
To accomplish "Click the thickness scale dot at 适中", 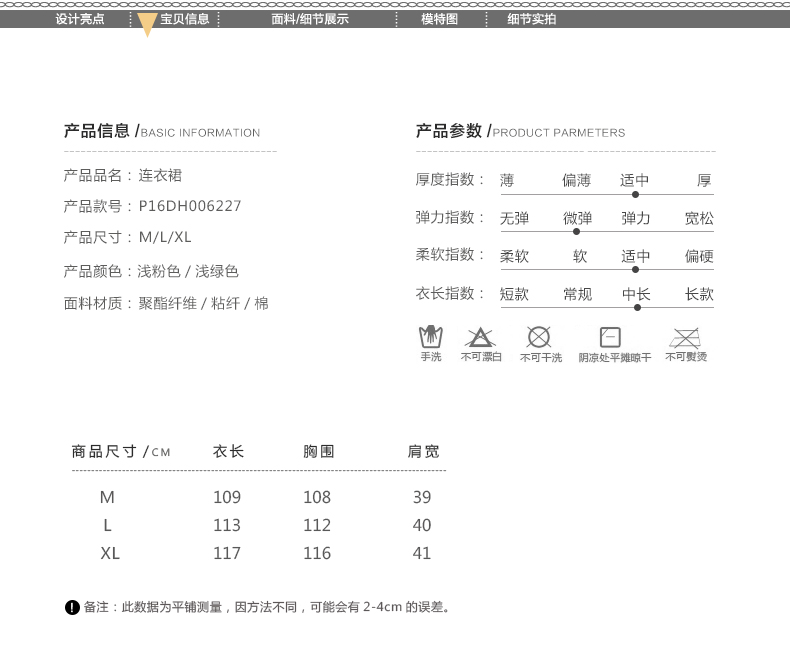I will [x=635, y=194].
